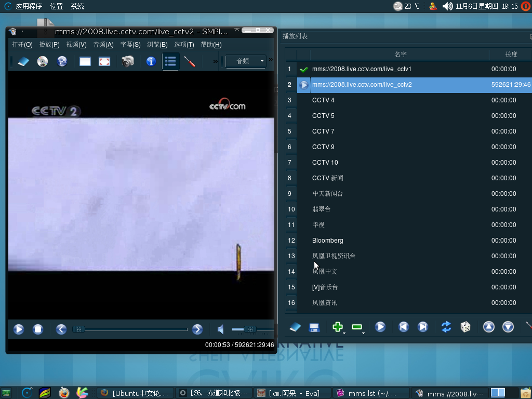The image size is (532, 399).
Task: Select compact mode white rectangle icon
Action: pos(85,61)
